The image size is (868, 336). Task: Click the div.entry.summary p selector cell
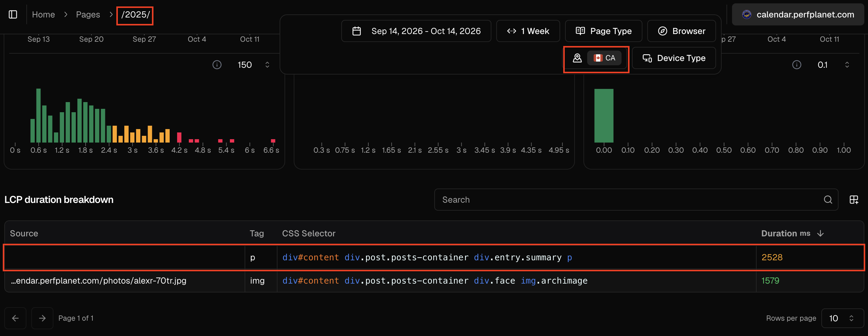click(x=517, y=257)
